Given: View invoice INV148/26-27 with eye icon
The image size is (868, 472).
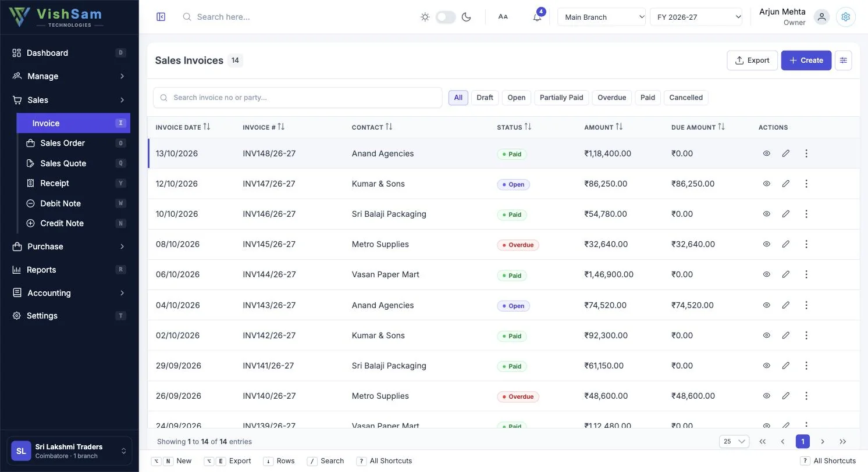Looking at the screenshot, I should (766, 153).
